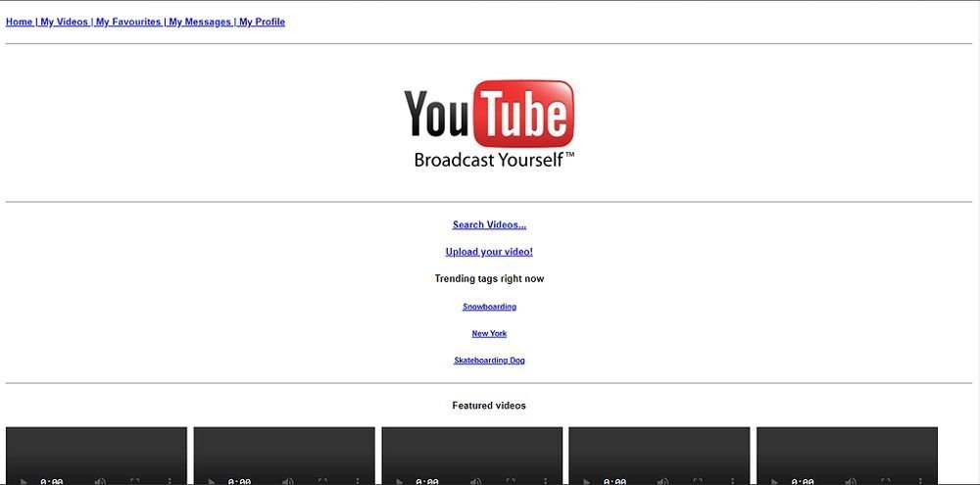Open the My Videos page

[x=65, y=22]
